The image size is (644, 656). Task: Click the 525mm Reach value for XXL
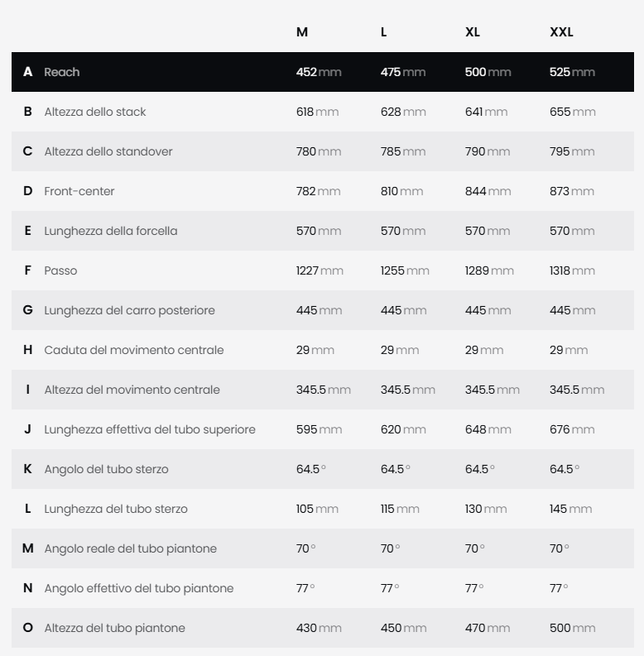[x=572, y=72]
